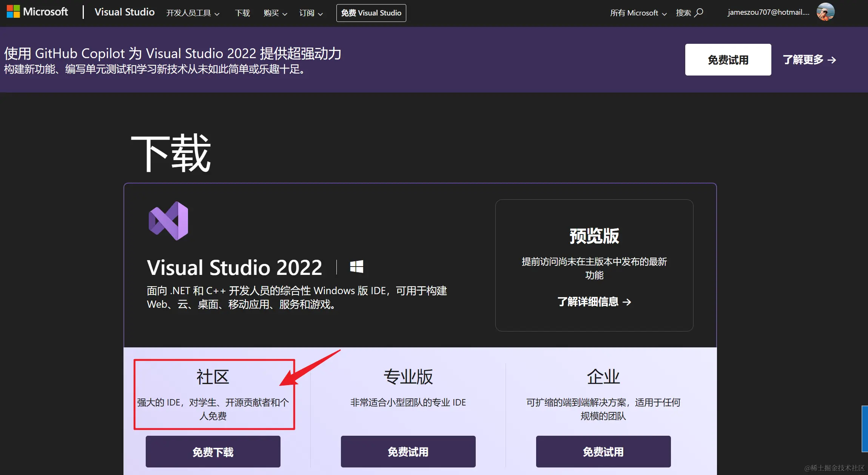Image resolution: width=868 pixels, height=475 pixels.
Task: Click the arrow next to 了解详细信息
Action: (x=627, y=302)
